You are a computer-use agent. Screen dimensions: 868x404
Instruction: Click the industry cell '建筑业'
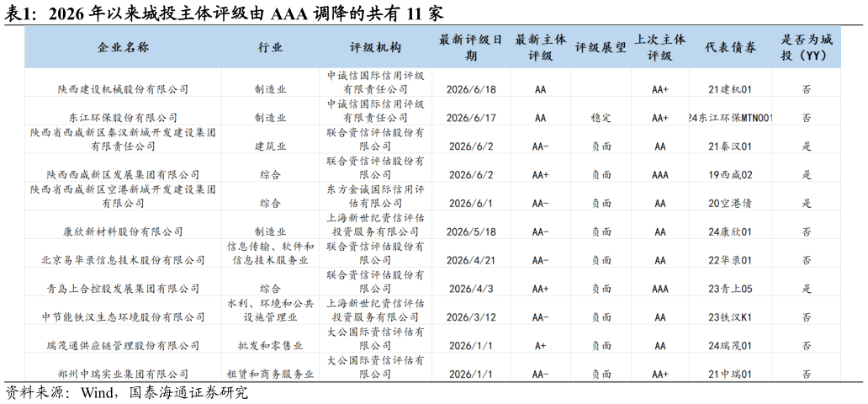270,146
